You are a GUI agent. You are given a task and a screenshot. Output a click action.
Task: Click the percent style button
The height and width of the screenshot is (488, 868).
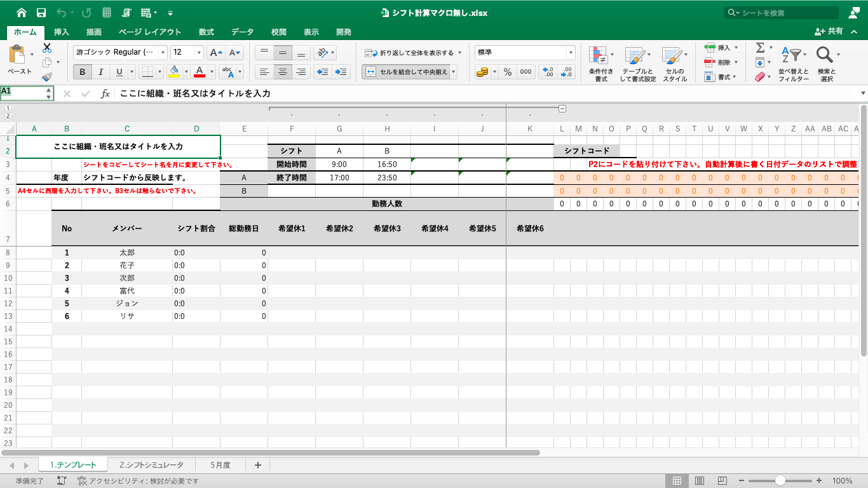[507, 72]
